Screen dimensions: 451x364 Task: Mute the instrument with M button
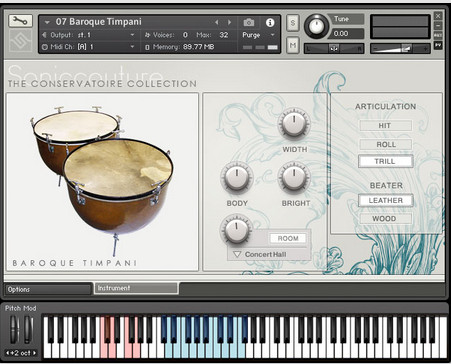(293, 45)
